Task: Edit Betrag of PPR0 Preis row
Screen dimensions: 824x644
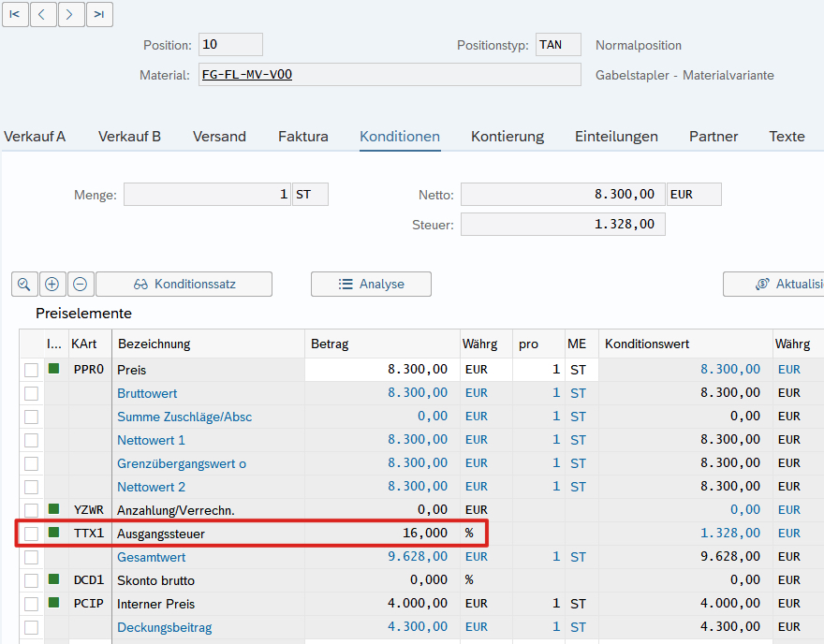Action: pyautogui.click(x=382, y=370)
